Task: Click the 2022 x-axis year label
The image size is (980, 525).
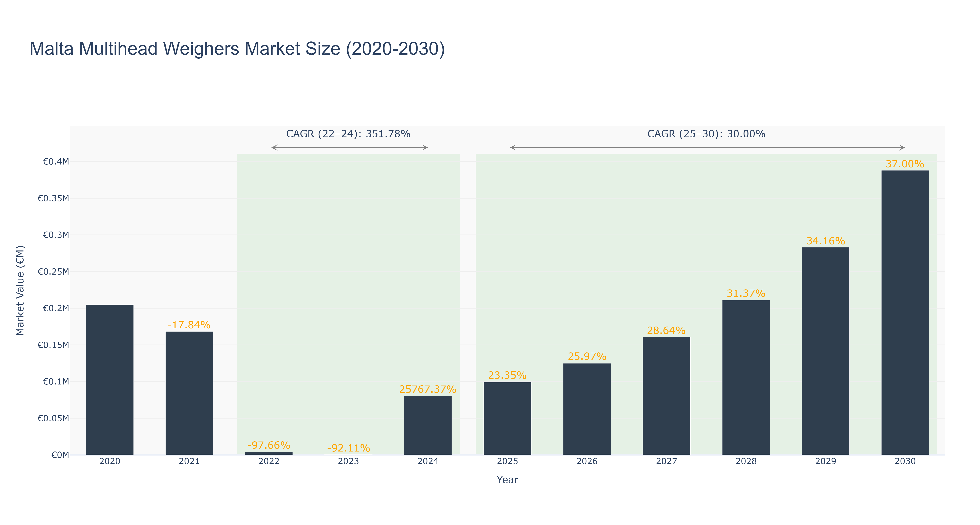Action: click(269, 461)
